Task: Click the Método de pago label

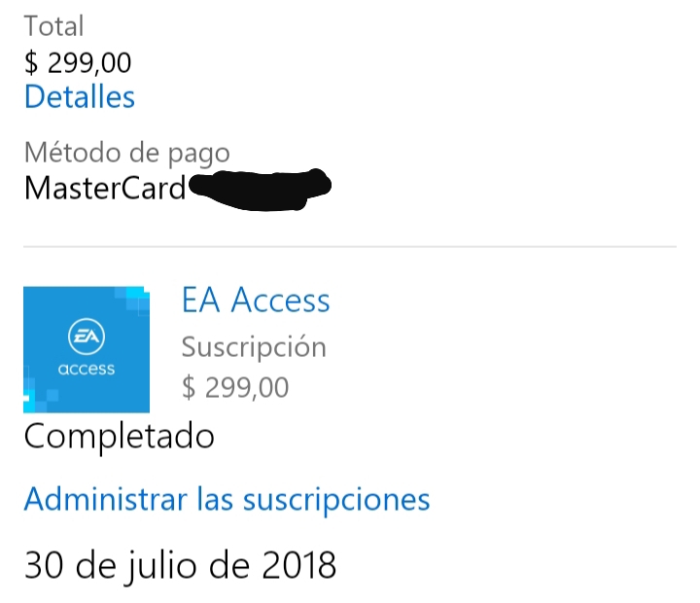Action: 126,154
